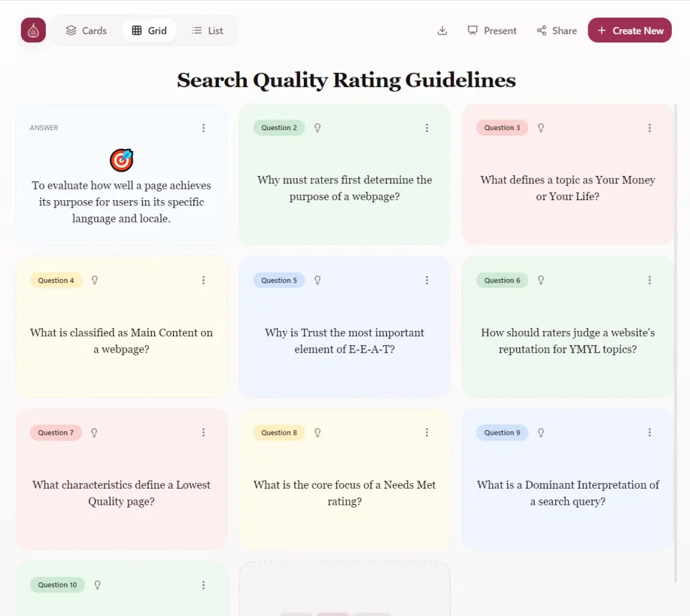Click the vertical scrollbar on the right
The image size is (690, 616).
(x=677, y=337)
